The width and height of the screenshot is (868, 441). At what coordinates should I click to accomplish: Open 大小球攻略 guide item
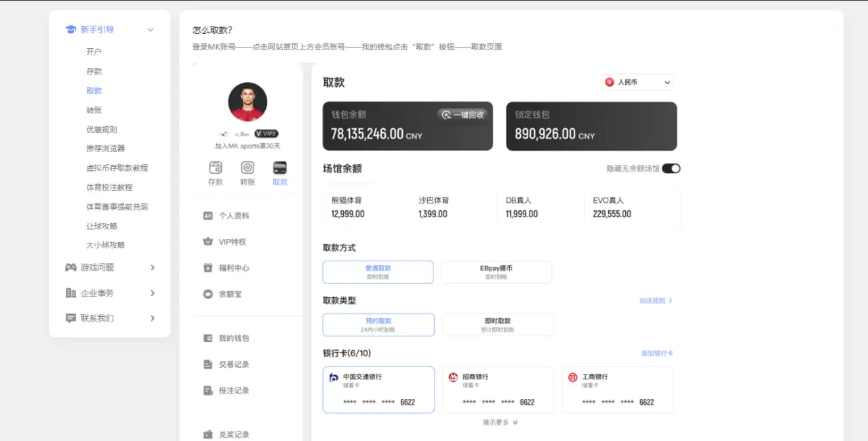click(x=106, y=245)
